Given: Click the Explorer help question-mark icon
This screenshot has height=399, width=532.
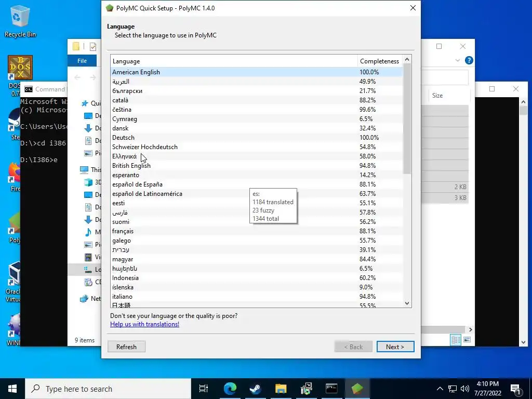Looking at the screenshot, I should pos(469,60).
